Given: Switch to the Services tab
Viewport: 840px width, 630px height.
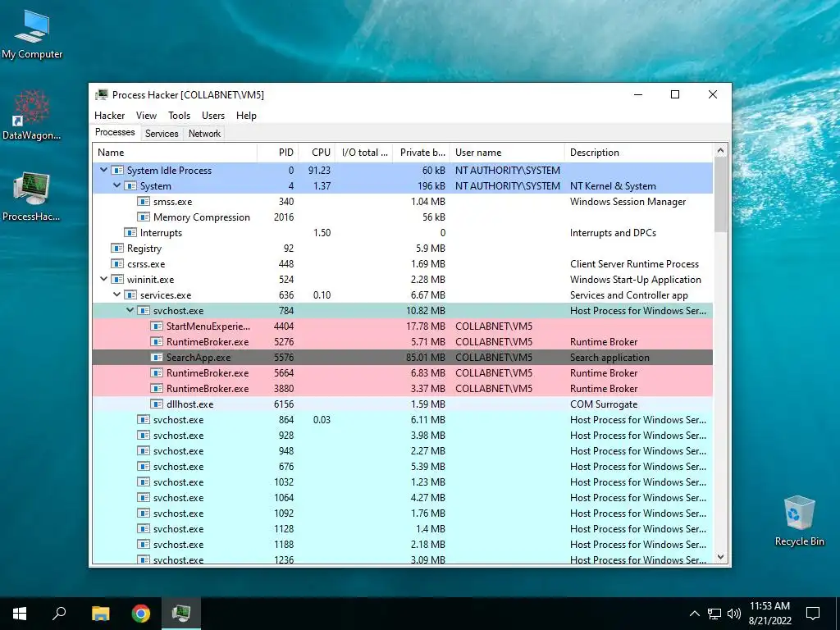Looking at the screenshot, I should click(162, 134).
